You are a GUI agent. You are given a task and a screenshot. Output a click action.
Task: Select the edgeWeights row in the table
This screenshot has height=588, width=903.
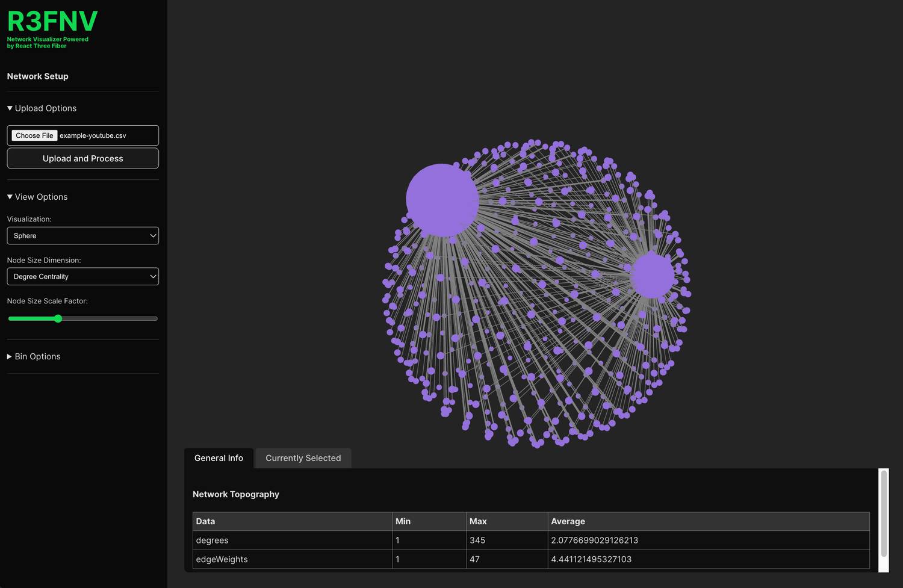292,559
